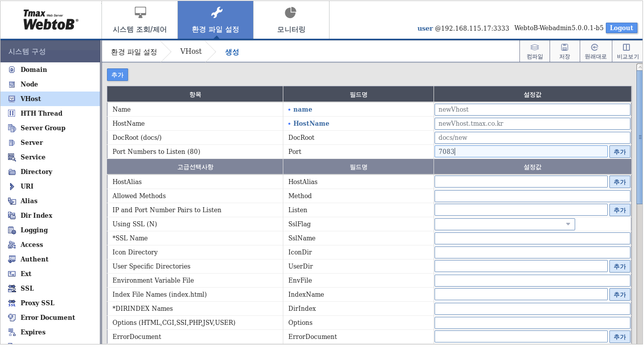
Task: Click the Listen input field
Action: 521,210
